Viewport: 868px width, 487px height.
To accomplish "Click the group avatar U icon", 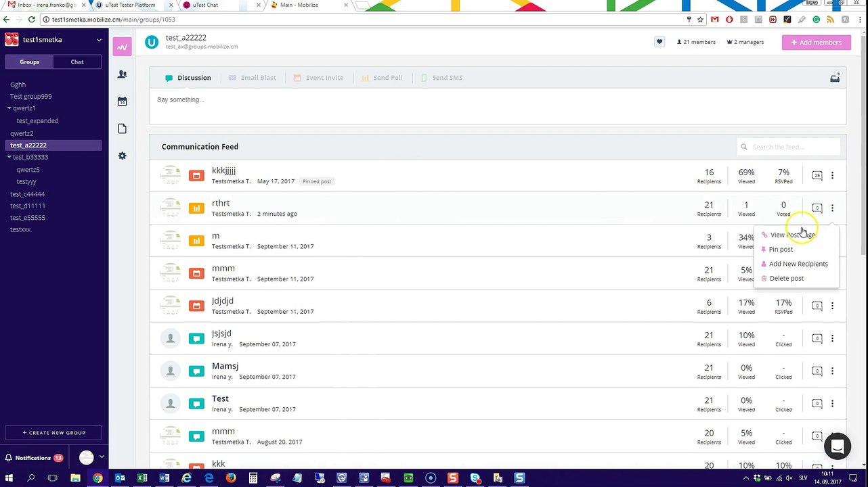I will tap(152, 42).
